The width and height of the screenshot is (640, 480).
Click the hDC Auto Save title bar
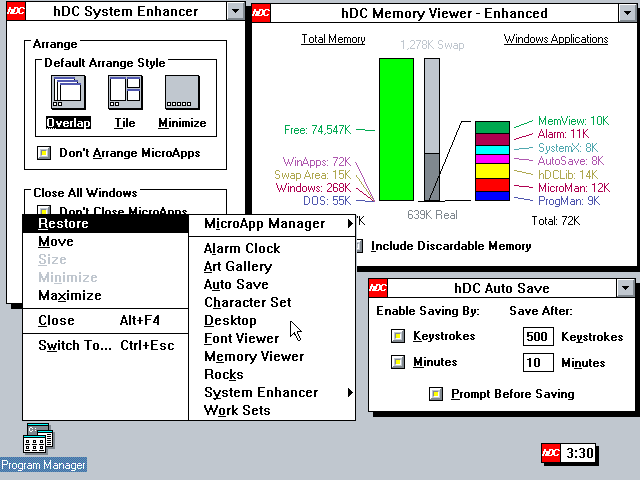[x=502, y=288]
